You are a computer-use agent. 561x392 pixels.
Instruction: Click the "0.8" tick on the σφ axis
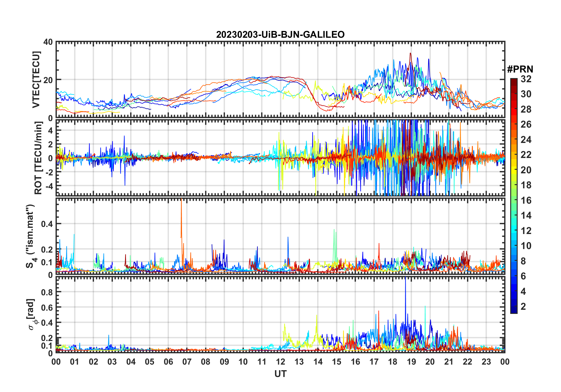coord(47,292)
